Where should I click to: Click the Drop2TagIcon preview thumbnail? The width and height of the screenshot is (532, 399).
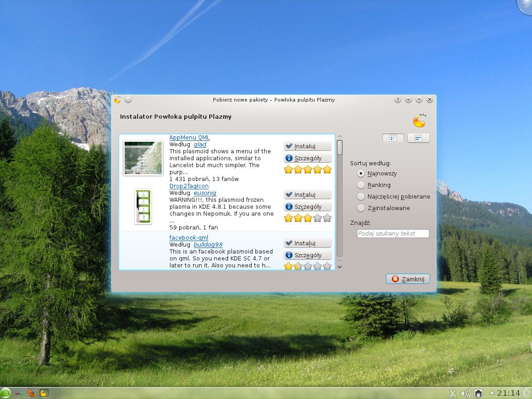(x=143, y=206)
